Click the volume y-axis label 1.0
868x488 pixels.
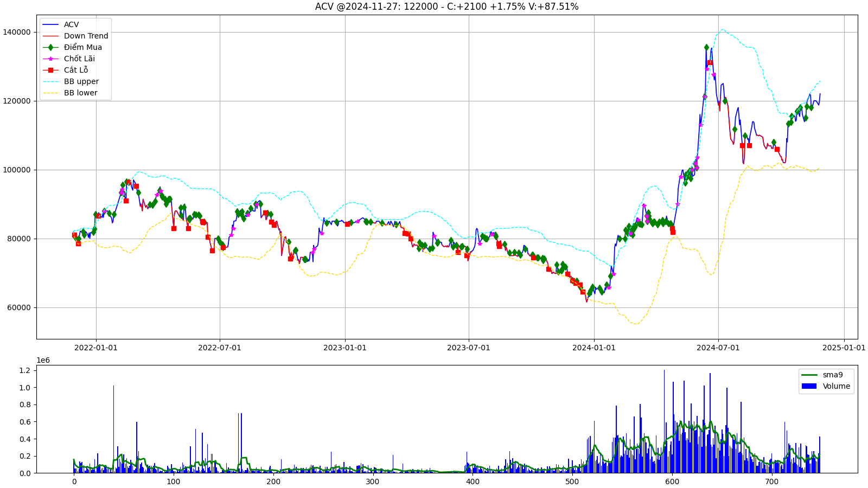coord(25,388)
